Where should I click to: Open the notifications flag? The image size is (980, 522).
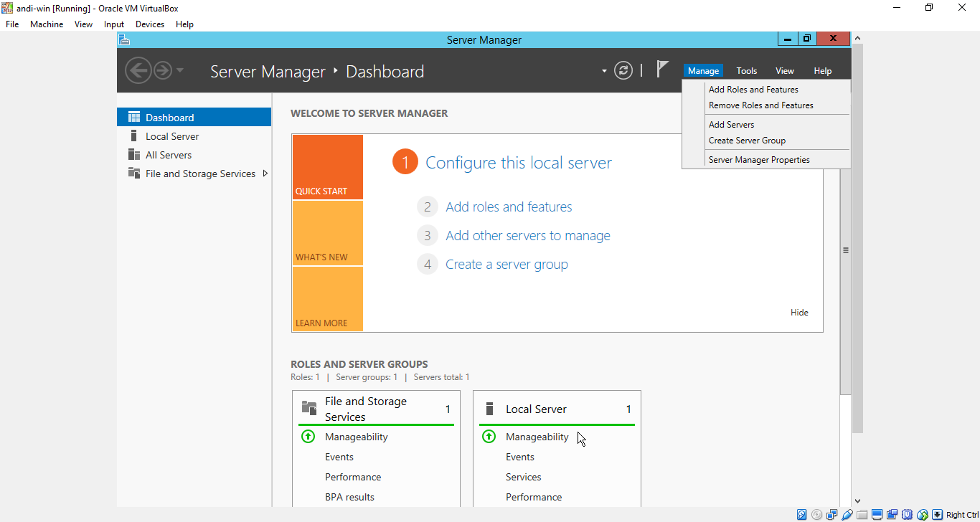click(662, 70)
